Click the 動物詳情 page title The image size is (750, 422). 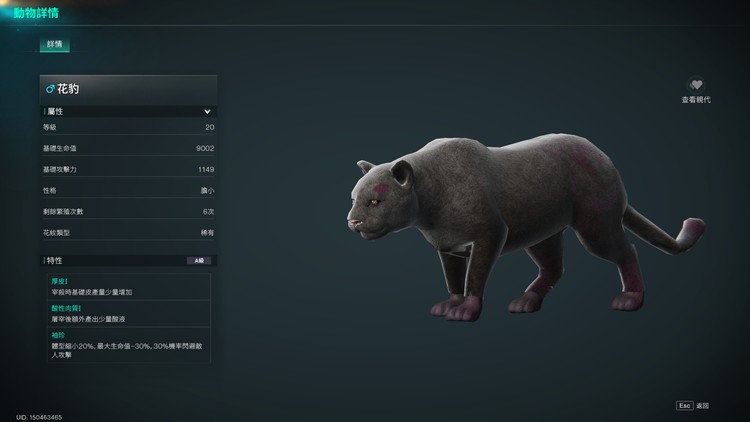click(36, 13)
